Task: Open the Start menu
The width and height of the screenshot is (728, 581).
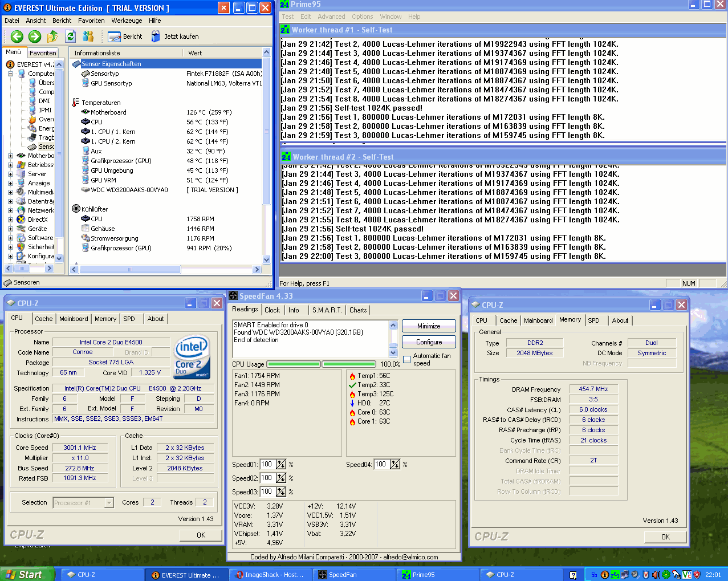Action: (27, 574)
